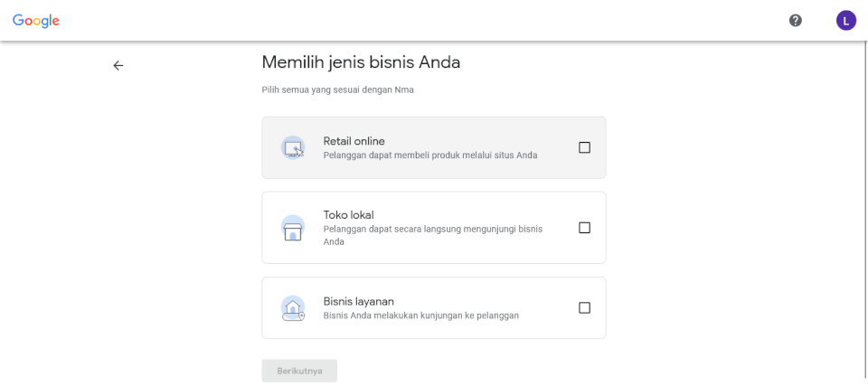Click the heading "Memilih jenis bisnis Anda"
This screenshot has width=868, height=386.
click(361, 62)
